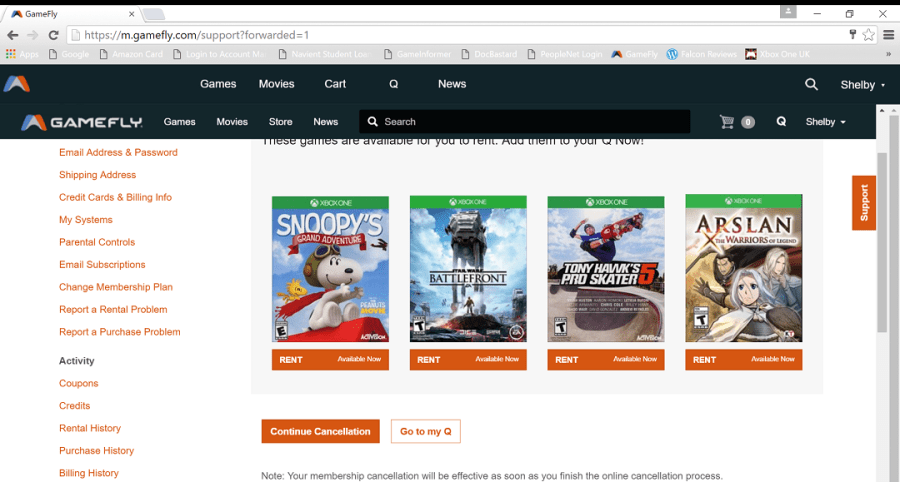This screenshot has height=482, width=900.
Task: Open Coupons link
Action: click(79, 383)
